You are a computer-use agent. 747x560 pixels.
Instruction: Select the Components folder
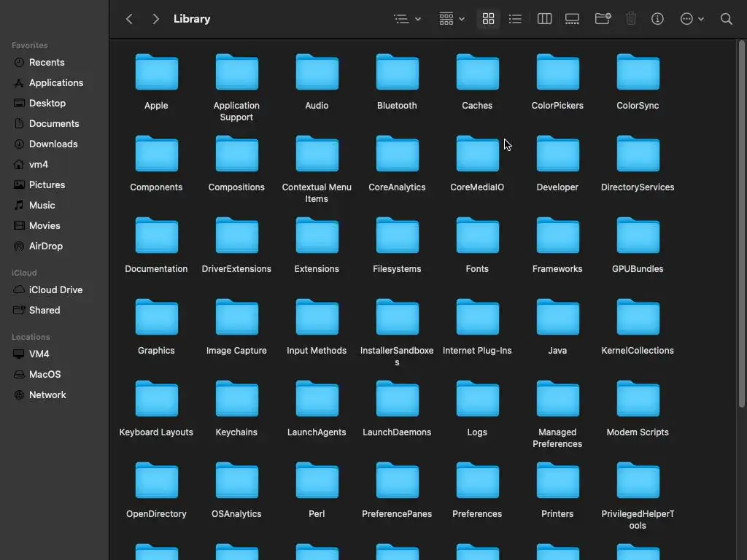tap(156, 155)
